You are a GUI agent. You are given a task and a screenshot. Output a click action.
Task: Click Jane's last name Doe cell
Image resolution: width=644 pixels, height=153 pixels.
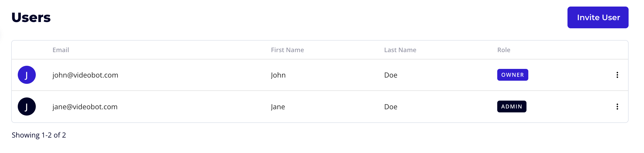pyautogui.click(x=391, y=107)
